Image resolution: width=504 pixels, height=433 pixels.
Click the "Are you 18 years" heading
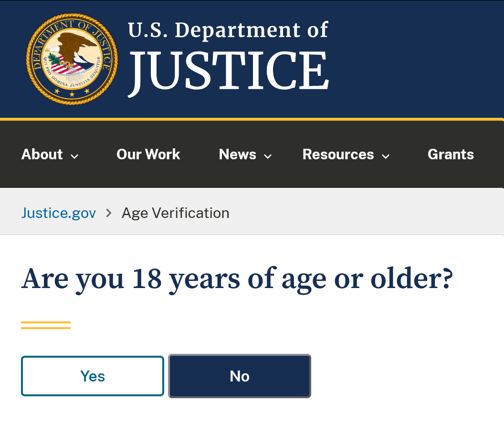(236, 279)
